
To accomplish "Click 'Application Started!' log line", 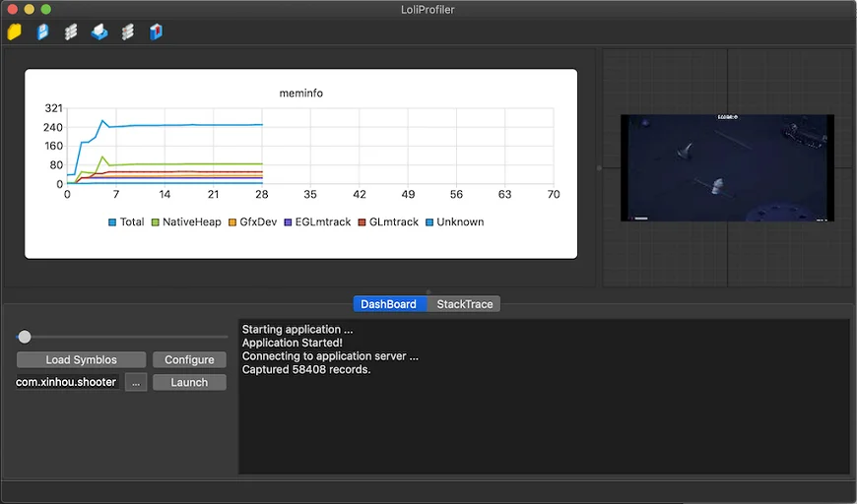I will (293, 343).
